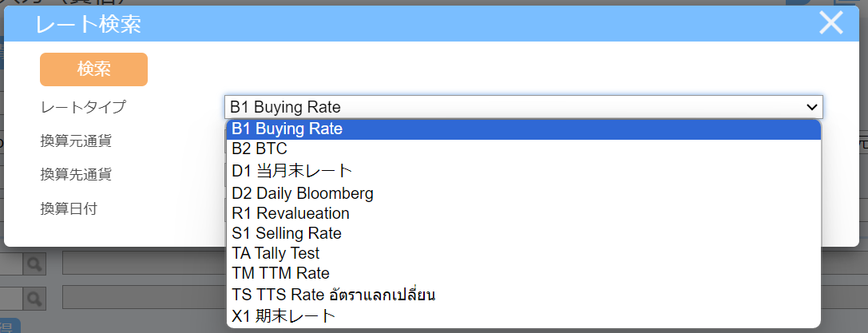Select B1 Buying Rate option
The width and height of the screenshot is (868, 333).
tap(523, 129)
